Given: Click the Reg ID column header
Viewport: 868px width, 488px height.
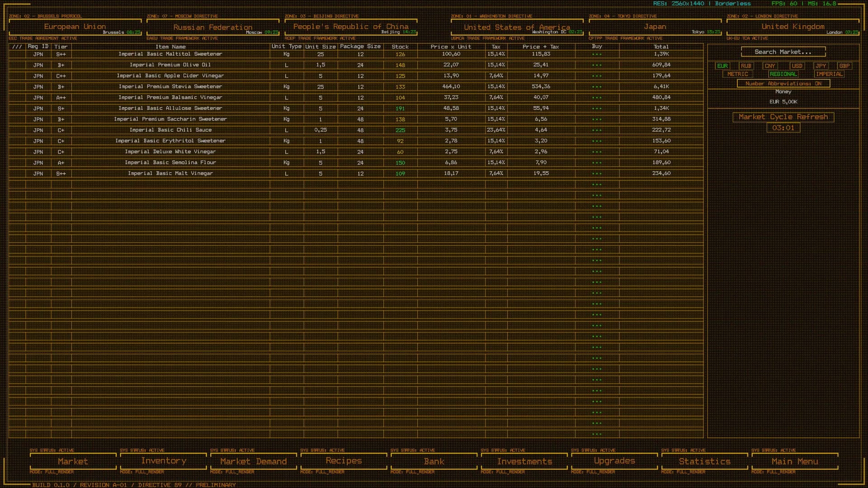Looking at the screenshot, I should [38, 47].
